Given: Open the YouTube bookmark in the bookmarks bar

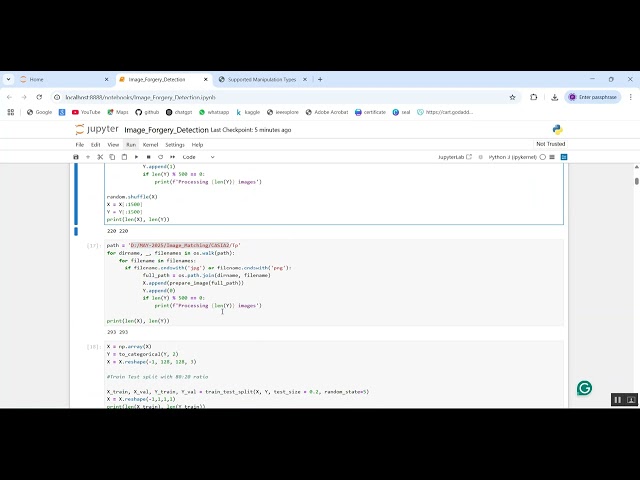Looking at the screenshot, I should pyautogui.click(x=85, y=112).
